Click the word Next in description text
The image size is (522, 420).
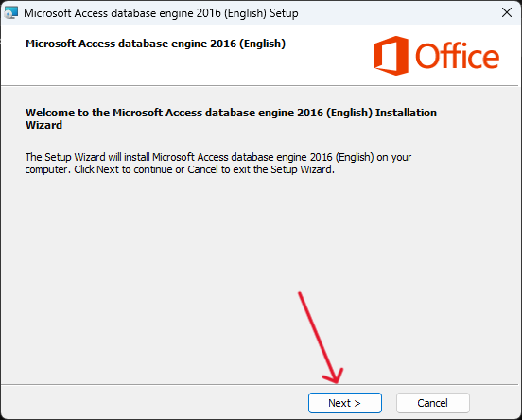click(108, 169)
